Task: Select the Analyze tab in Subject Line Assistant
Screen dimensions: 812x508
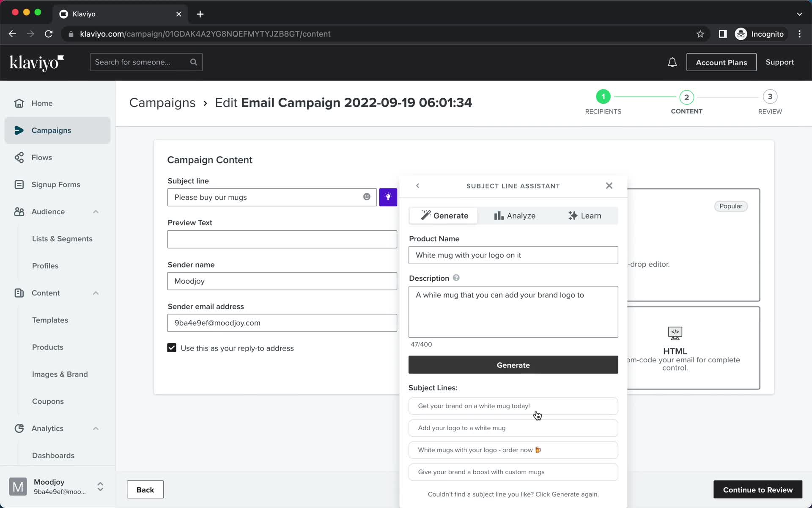Action: (x=514, y=215)
